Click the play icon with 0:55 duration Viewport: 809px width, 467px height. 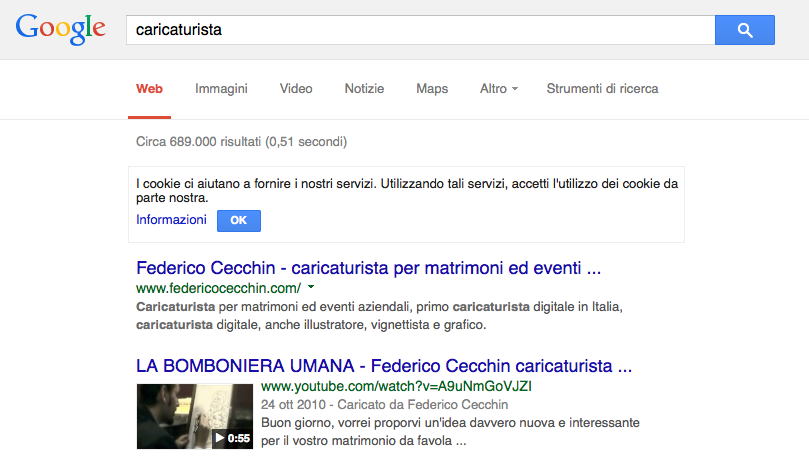click(x=232, y=439)
